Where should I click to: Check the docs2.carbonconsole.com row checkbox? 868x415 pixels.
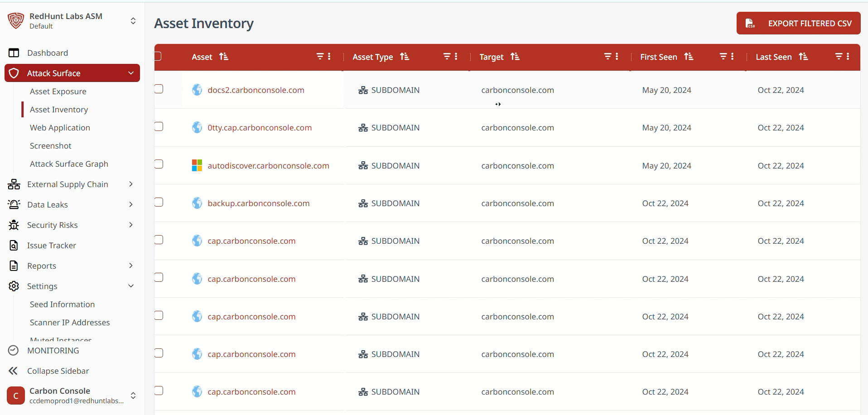pyautogui.click(x=159, y=89)
